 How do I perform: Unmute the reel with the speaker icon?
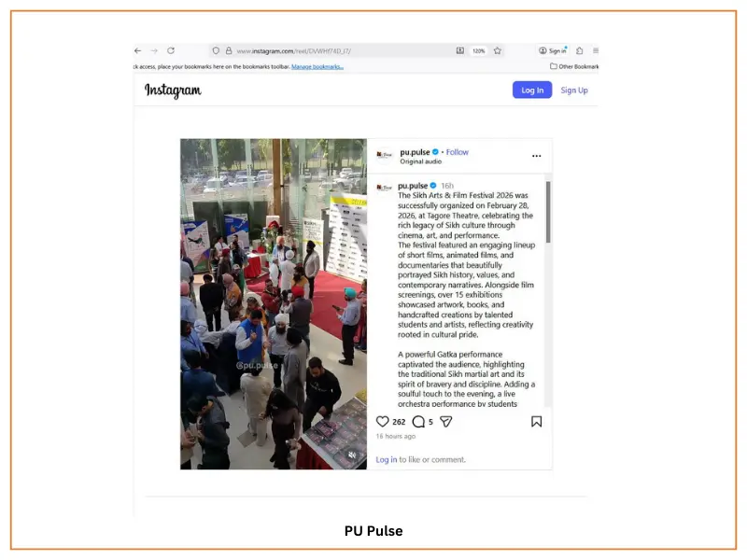point(352,455)
